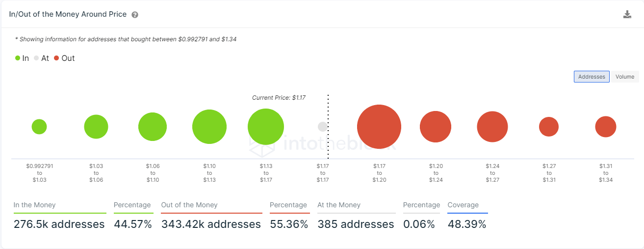644x249 pixels.
Task: Click the red $1.24 to $1.27 bubble
Action: tap(492, 127)
